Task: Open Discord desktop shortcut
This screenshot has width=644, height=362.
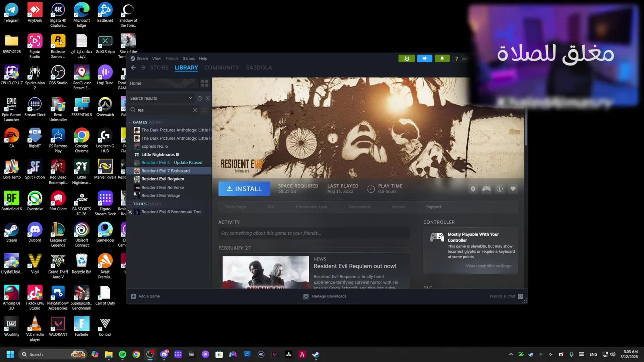Action: click(x=35, y=233)
